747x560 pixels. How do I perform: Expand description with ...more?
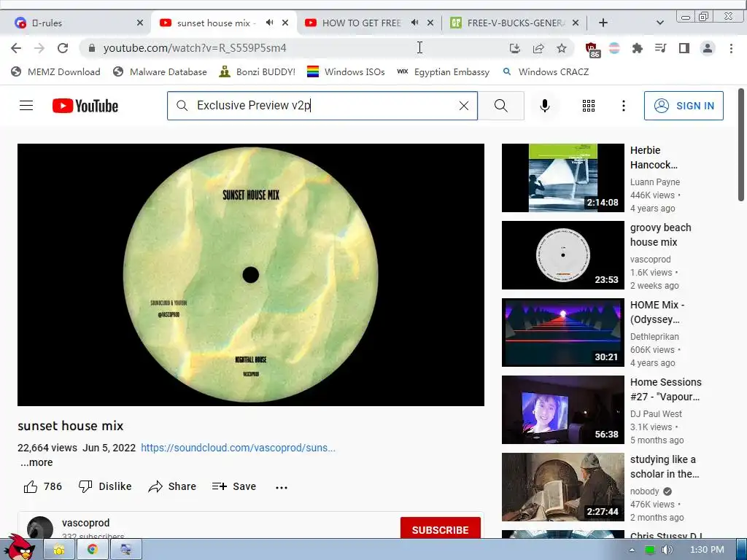click(36, 462)
